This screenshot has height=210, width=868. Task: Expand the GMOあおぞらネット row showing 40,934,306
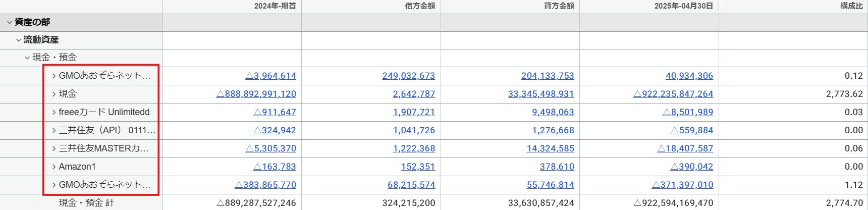point(54,76)
